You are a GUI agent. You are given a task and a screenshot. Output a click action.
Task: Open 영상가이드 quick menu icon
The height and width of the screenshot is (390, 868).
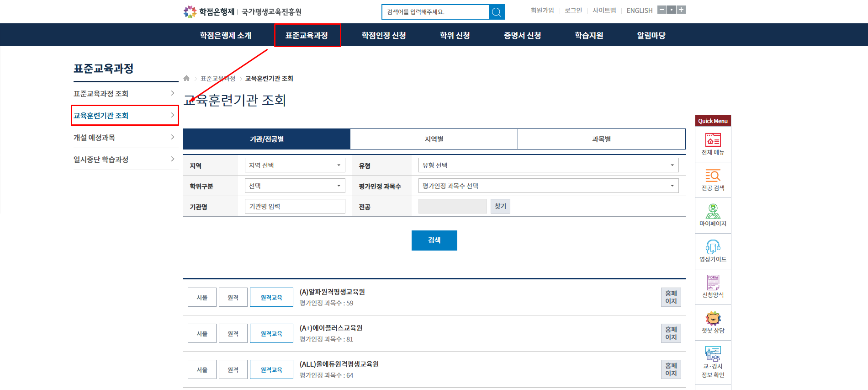click(713, 251)
